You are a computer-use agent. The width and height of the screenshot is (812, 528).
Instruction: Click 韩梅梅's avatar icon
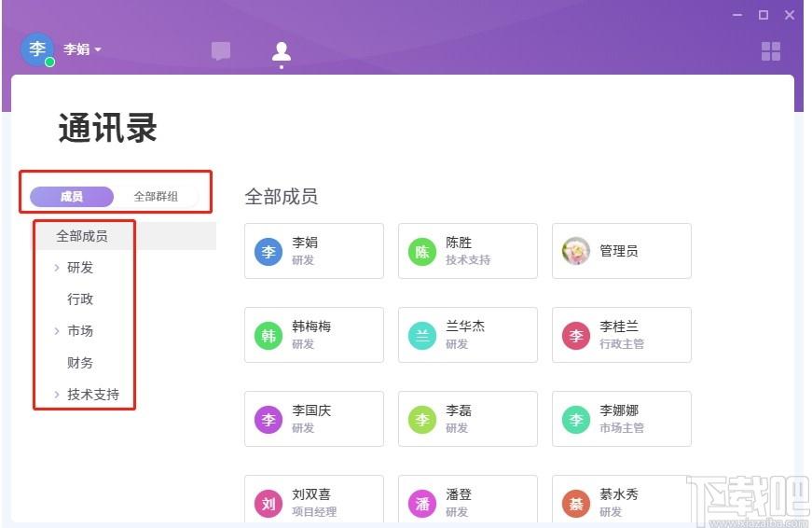[268, 335]
